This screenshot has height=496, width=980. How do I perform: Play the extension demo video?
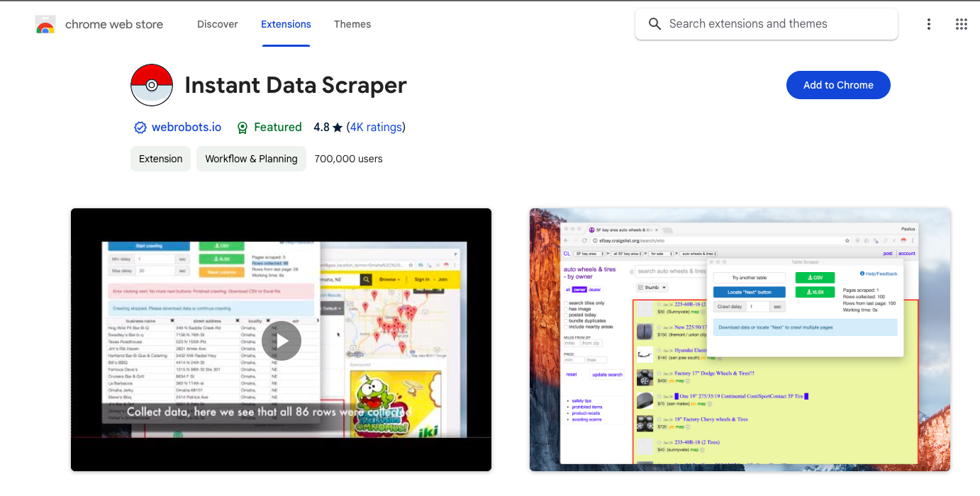tap(282, 341)
